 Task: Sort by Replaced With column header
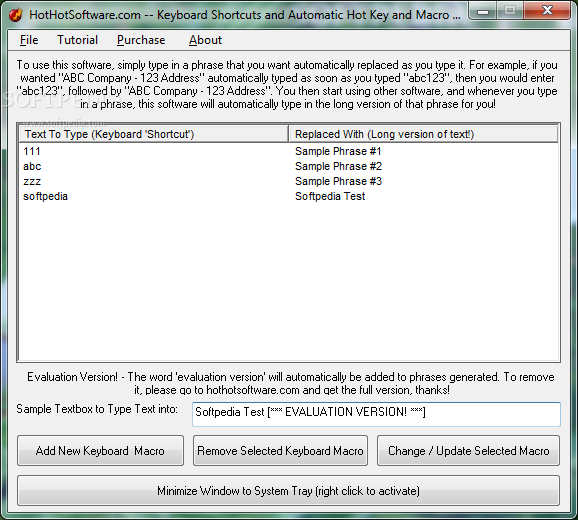tap(423, 134)
